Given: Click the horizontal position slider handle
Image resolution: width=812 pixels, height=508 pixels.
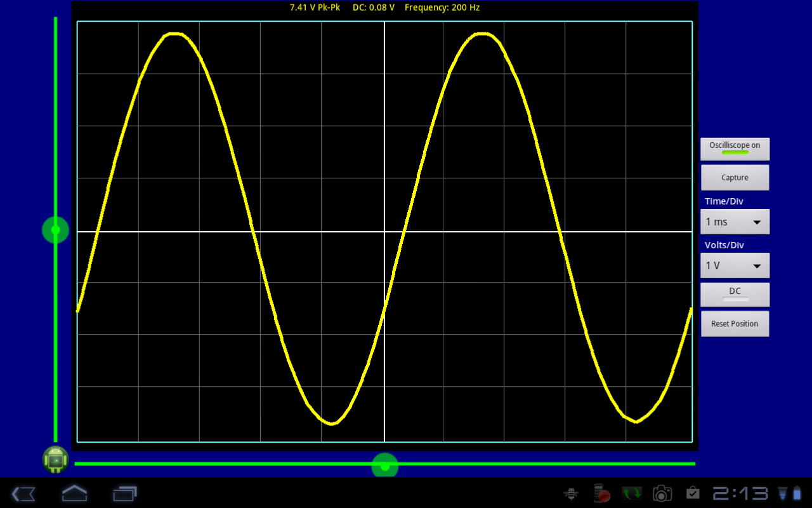Looking at the screenshot, I should [384, 465].
